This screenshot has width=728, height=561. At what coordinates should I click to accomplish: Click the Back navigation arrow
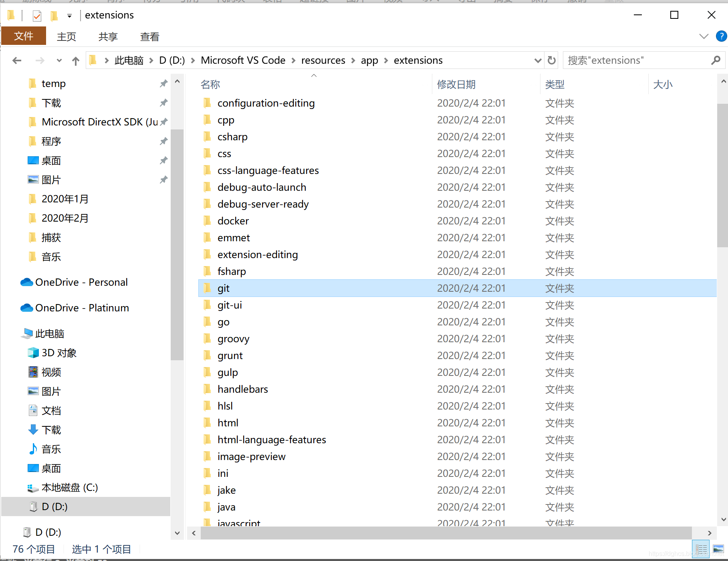coord(17,61)
